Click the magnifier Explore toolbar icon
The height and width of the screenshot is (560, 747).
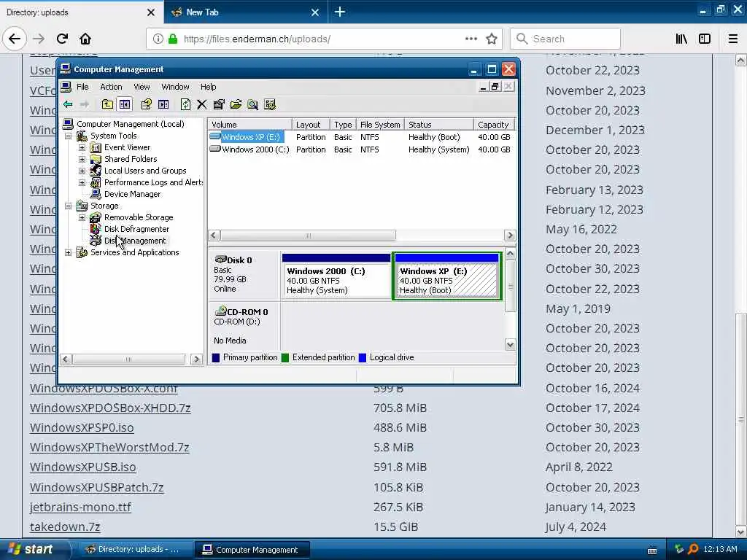tap(253, 104)
